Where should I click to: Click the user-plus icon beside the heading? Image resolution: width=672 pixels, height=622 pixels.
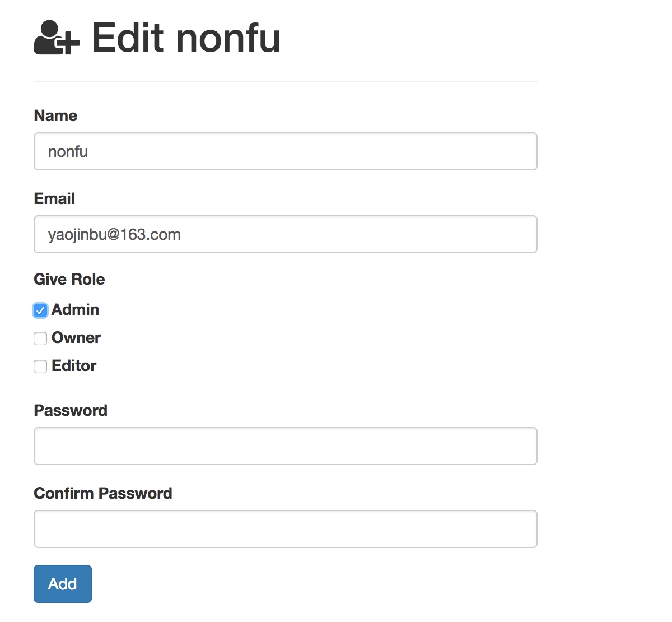pyautogui.click(x=57, y=38)
